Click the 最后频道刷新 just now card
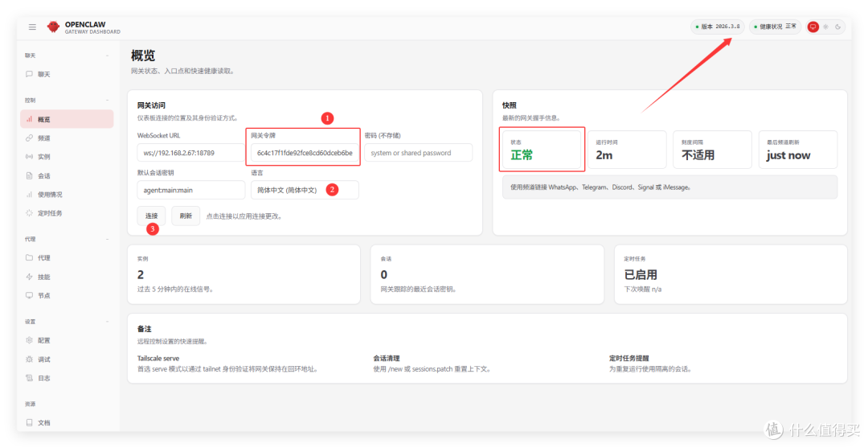This screenshot has height=448, width=868. [798, 150]
